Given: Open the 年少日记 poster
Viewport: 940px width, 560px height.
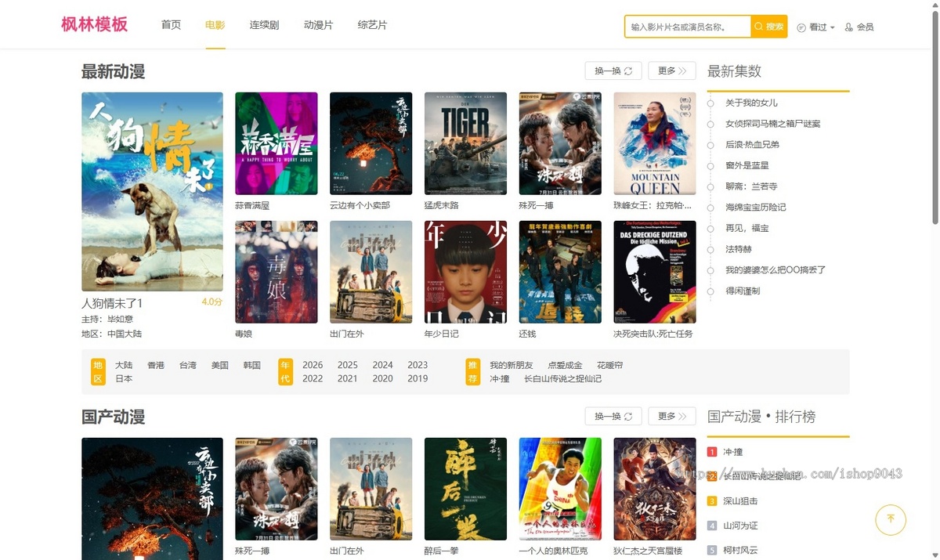Looking at the screenshot, I should click(466, 272).
